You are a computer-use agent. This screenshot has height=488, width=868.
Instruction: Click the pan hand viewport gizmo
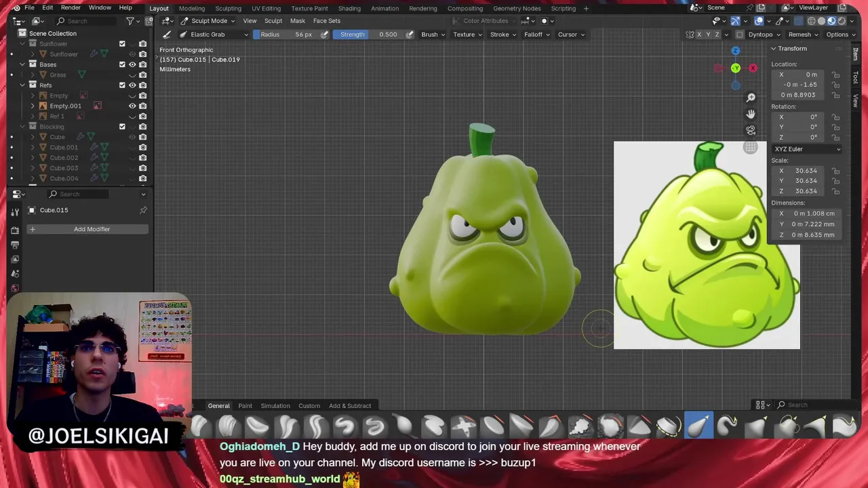click(751, 114)
